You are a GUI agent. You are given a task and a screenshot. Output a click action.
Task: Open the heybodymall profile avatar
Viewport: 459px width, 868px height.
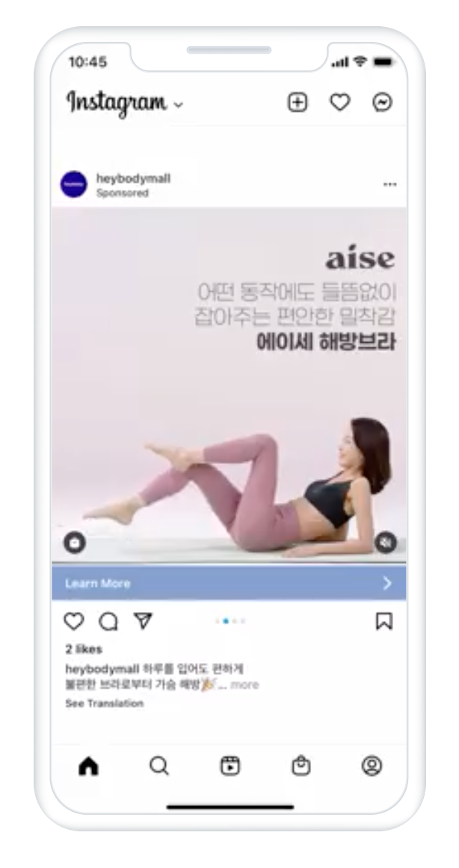73,184
